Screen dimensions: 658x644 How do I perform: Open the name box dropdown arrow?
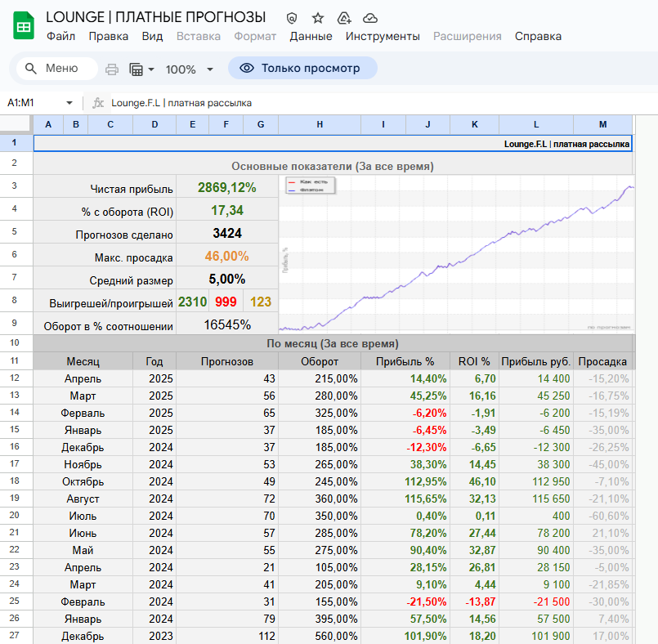[69, 103]
